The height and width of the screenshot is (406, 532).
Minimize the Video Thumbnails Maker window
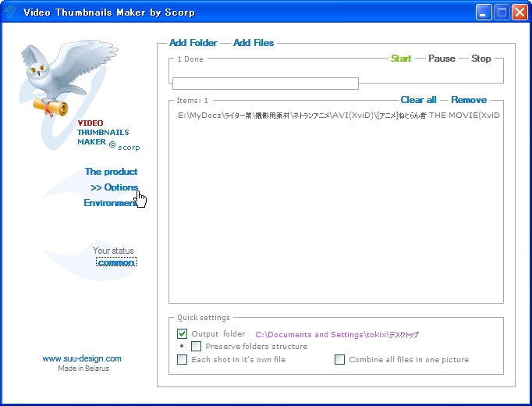pos(484,12)
